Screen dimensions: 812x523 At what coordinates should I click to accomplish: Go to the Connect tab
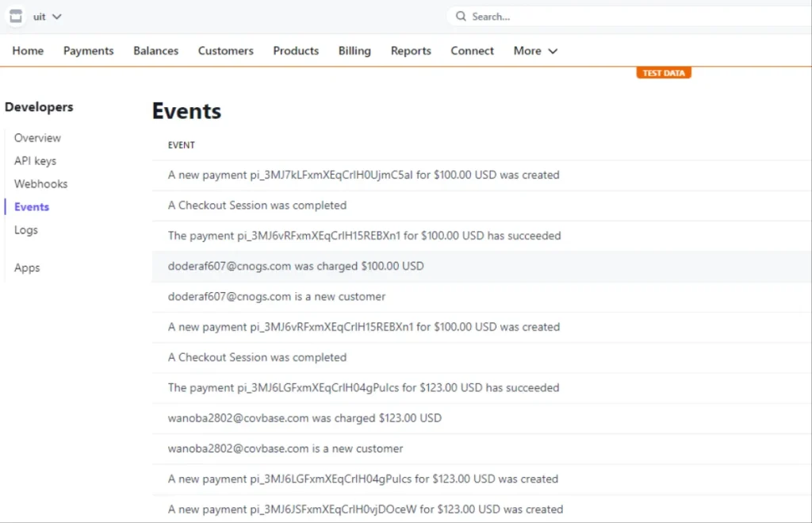[x=473, y=51]
